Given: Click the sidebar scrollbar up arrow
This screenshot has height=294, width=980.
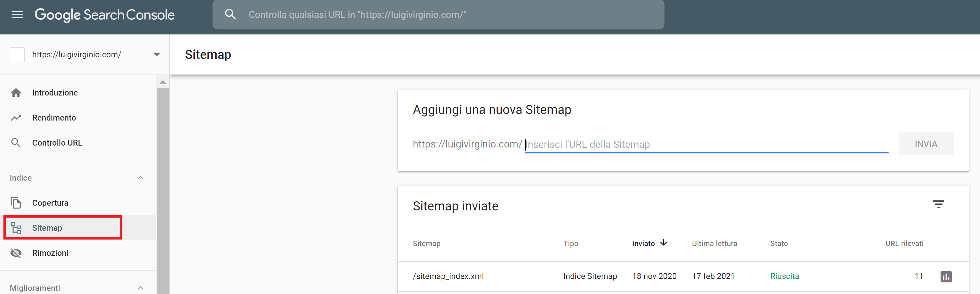Looking at the screenshot, I should (x=163, y=82).
